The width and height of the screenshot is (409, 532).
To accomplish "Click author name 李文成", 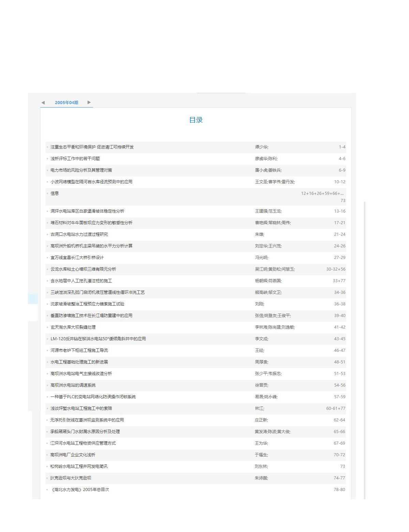I will (262, 339).
